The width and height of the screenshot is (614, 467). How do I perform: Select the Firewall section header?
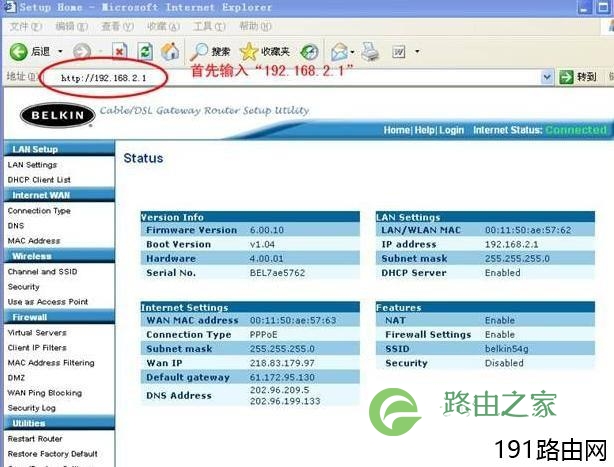coord(59,317)
